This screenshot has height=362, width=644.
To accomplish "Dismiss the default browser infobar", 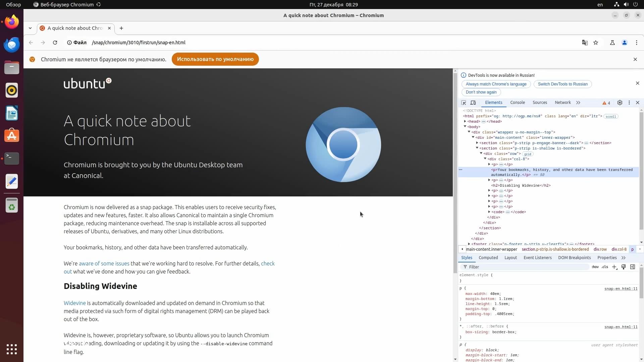I will point(635,59).
